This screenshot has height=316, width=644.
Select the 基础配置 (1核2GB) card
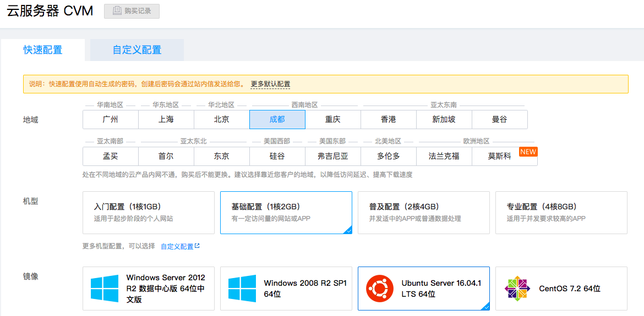(x=286, y=212)
